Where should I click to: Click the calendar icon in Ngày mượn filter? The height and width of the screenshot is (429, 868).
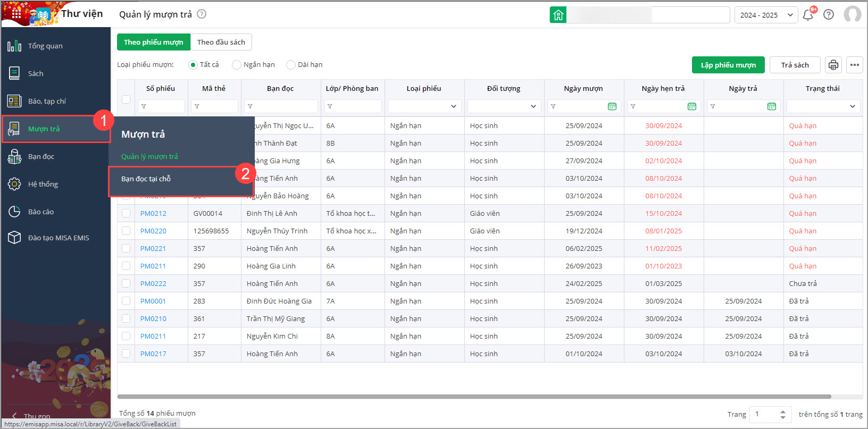pyautogui.click(x=612, y=106)
